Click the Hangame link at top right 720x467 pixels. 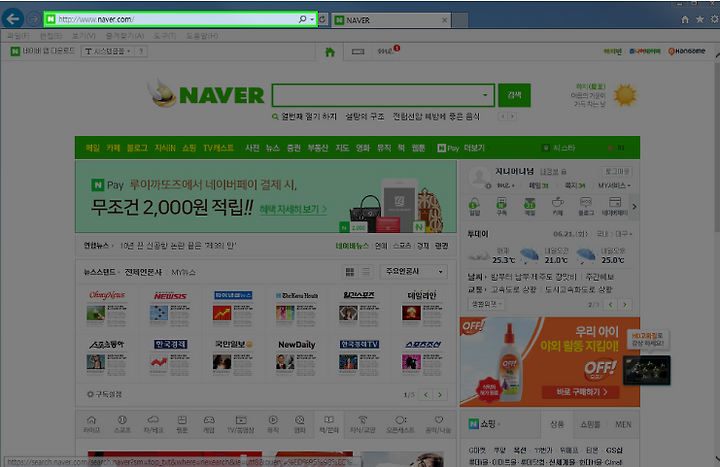coord(687,51)
